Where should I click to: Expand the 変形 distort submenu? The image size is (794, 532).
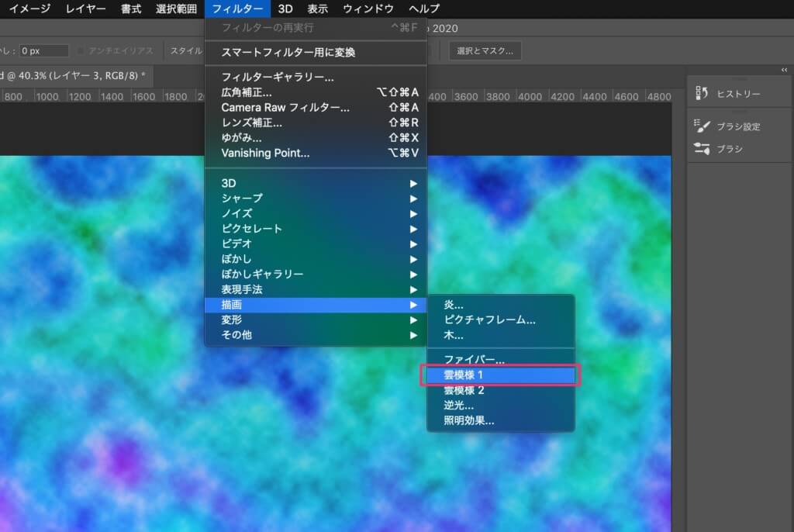pyautogui.click(x=232, y=320)
